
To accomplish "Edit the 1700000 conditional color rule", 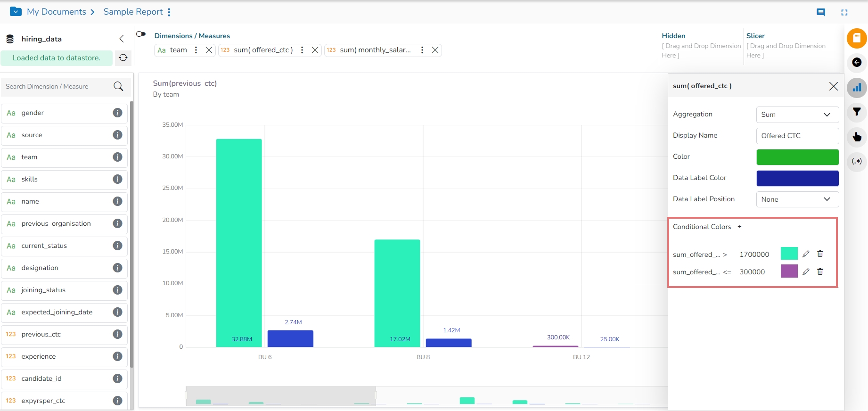I will pyautogui.click(x=806, y=254).
